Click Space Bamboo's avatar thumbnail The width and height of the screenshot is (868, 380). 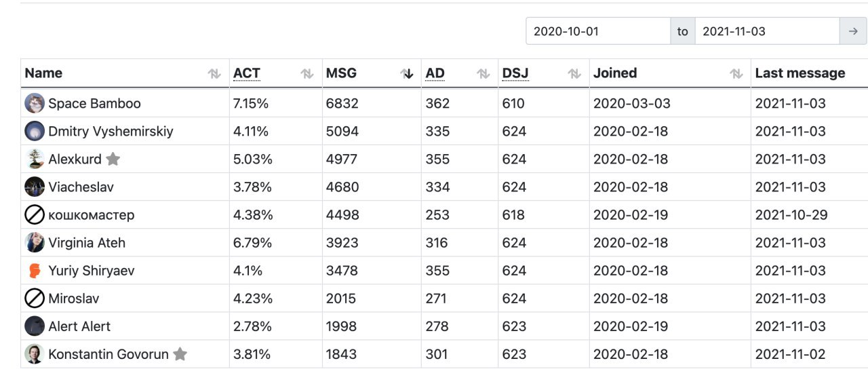[x=35, y=103]
